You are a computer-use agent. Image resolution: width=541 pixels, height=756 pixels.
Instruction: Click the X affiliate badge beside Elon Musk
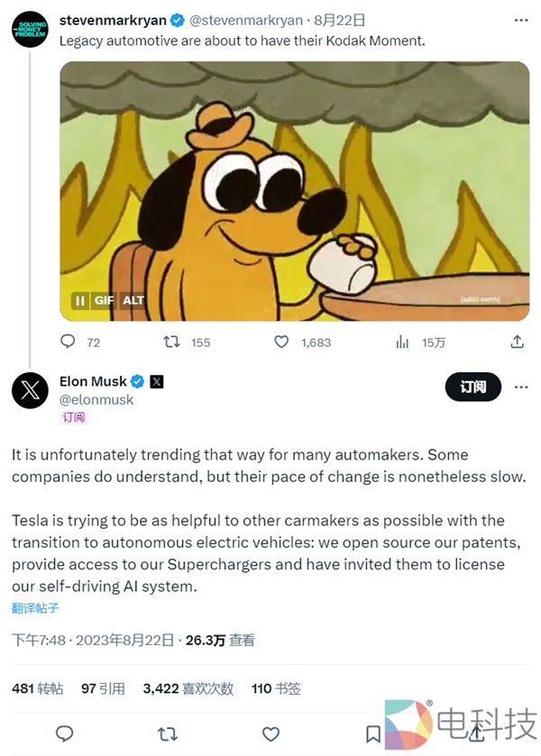157,381
